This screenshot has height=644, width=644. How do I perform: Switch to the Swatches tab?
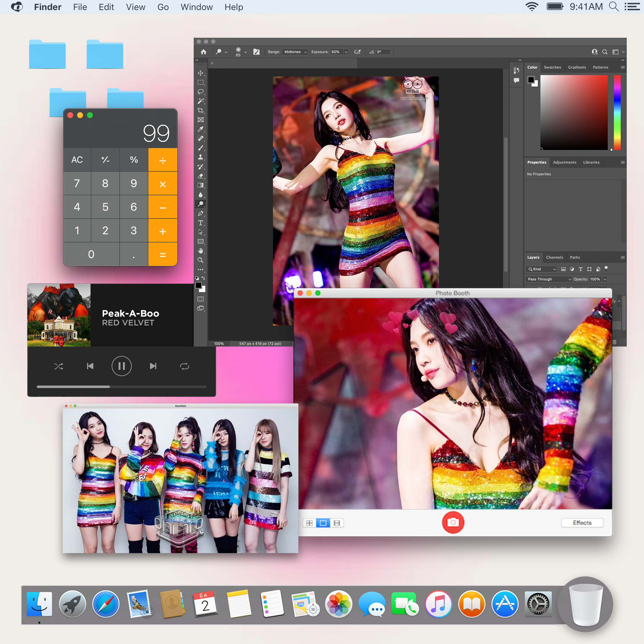coord(552,67)
